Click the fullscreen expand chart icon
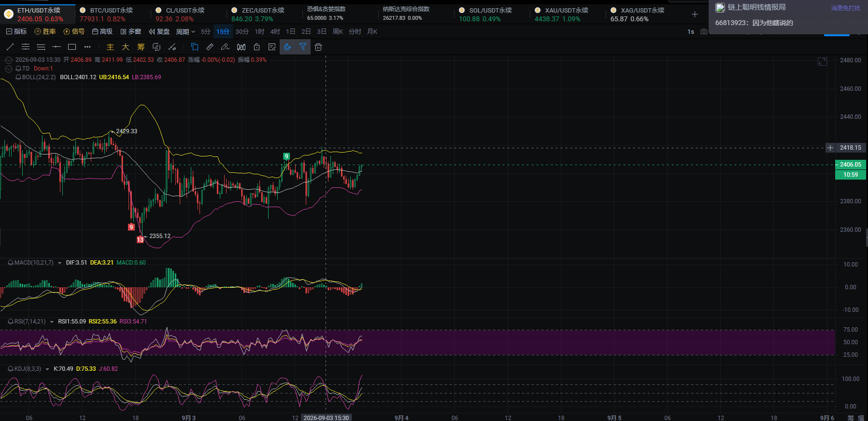The height and width of the screenshot is (421, 868). point(822,61)
